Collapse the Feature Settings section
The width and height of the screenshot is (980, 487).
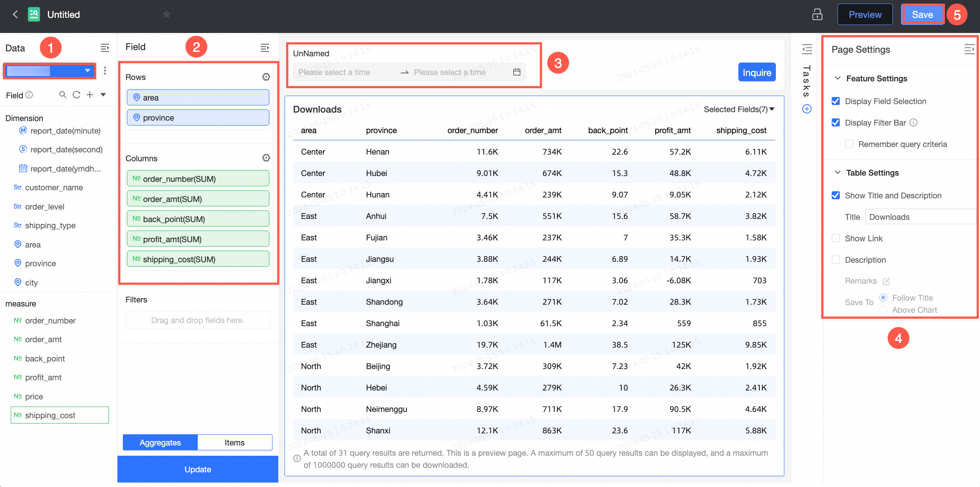coord(838,78)
